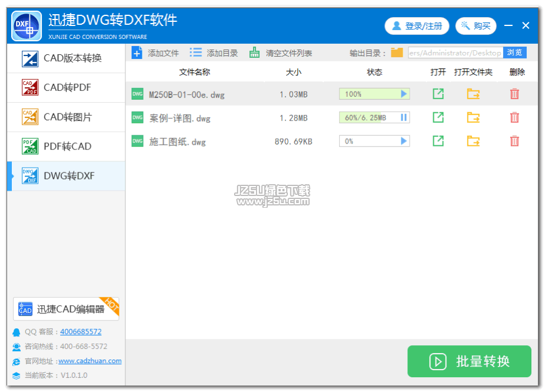Click the QQ penguin icon
The width and height of the screenshot is (545, 392).
tap(17, 332)
